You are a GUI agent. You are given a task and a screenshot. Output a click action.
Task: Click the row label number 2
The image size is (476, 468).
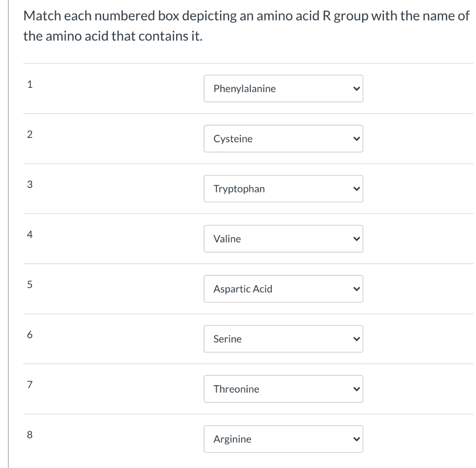30,134
